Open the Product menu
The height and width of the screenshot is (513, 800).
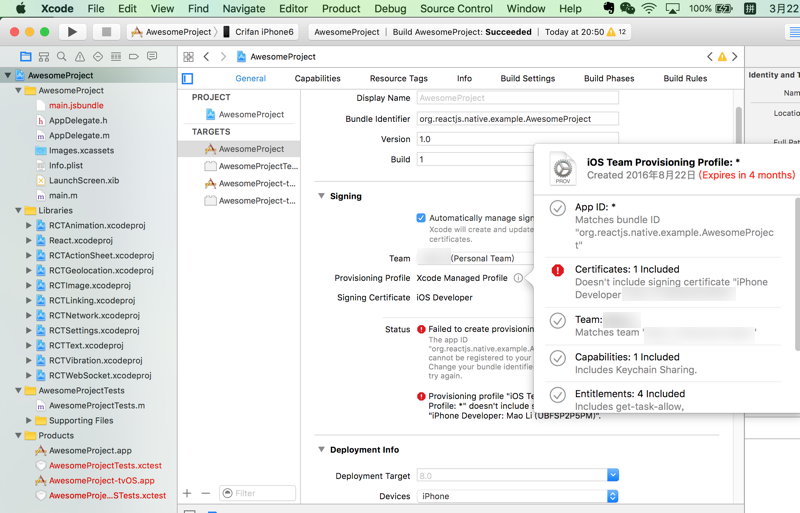[341, 8]
